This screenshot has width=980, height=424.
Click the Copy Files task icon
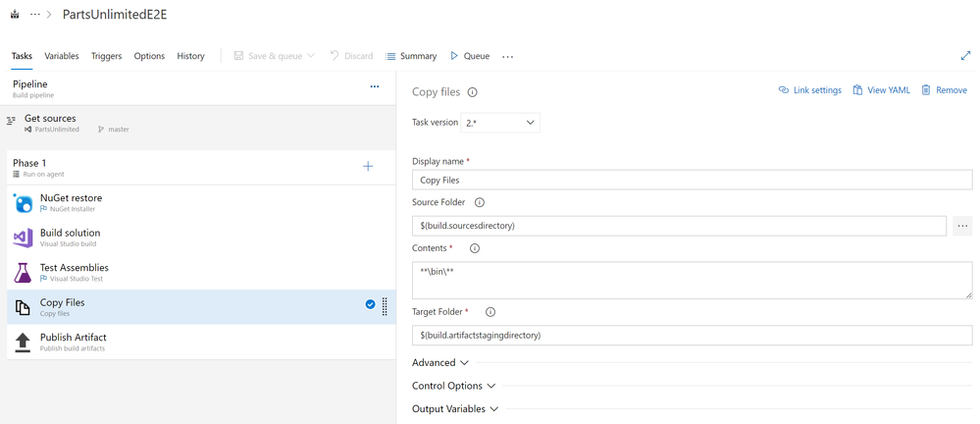23,307
